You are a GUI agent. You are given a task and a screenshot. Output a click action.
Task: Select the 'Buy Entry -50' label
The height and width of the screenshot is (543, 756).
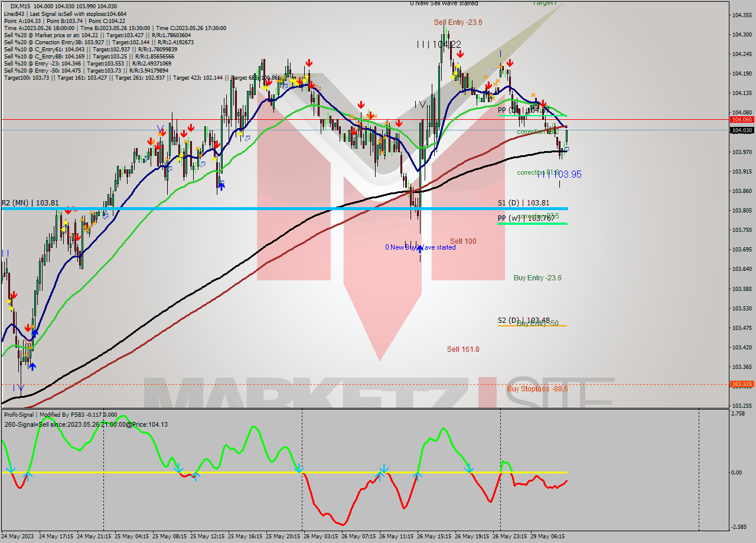[537, 323]
